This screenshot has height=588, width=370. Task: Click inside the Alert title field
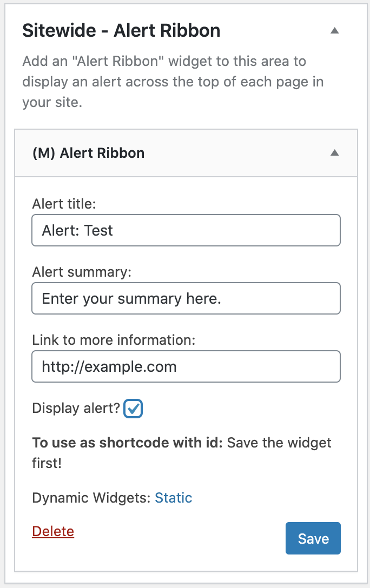[x=186, y=230]
